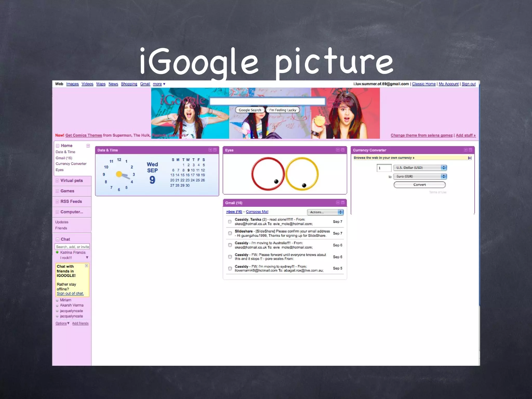Viewport: 532px width, 399px height.
Task: Open the Currency Converter gadget menu icon
Action: (466, 150)
